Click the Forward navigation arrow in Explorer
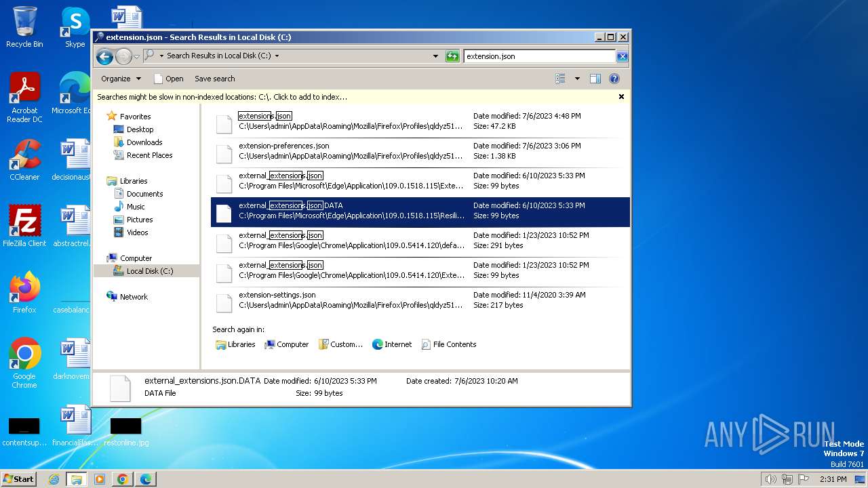The height and width of the screenshot is (488, 868). pyautogui.click(x=123, y=56)
